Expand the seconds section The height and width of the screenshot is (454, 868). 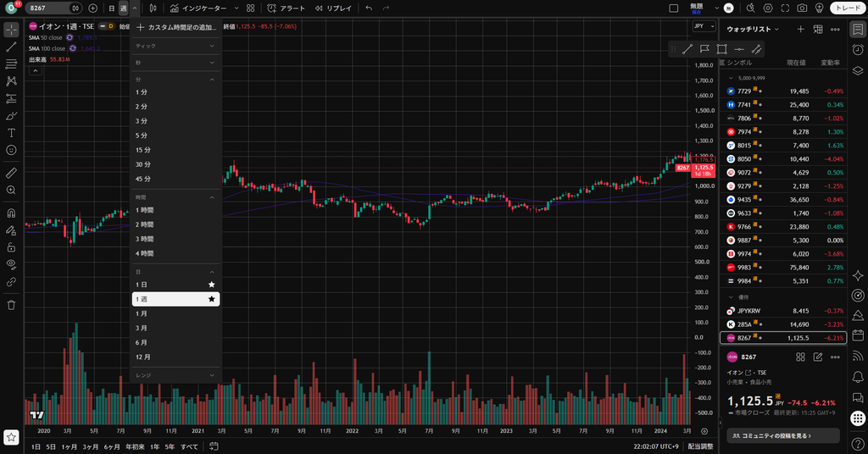click(176, 63)
